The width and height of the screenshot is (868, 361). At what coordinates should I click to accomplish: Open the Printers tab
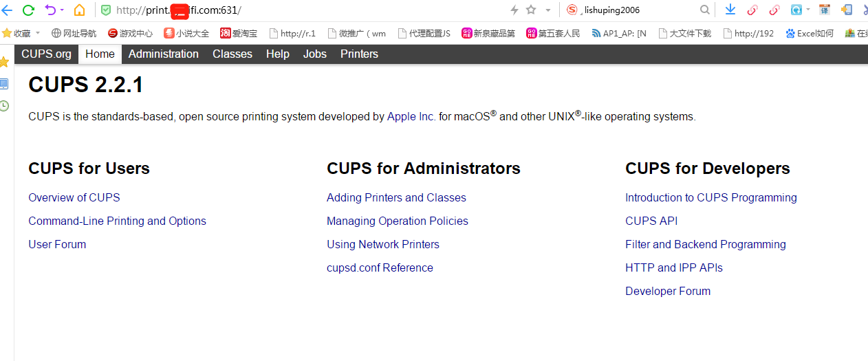tap(359, 54)
